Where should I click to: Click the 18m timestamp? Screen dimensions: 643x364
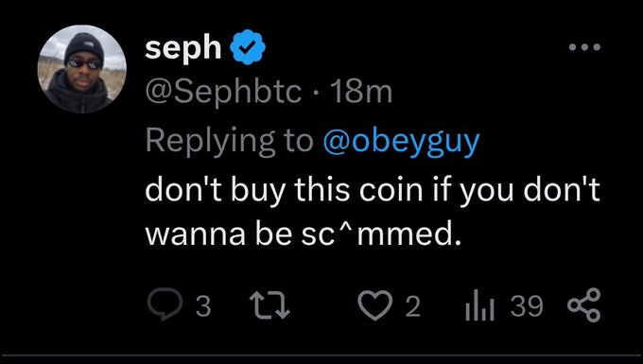coord(361,93)
